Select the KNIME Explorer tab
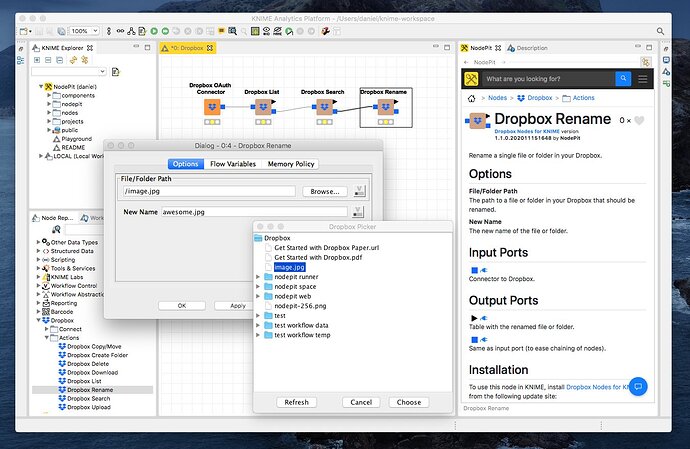 coord(62,48)
